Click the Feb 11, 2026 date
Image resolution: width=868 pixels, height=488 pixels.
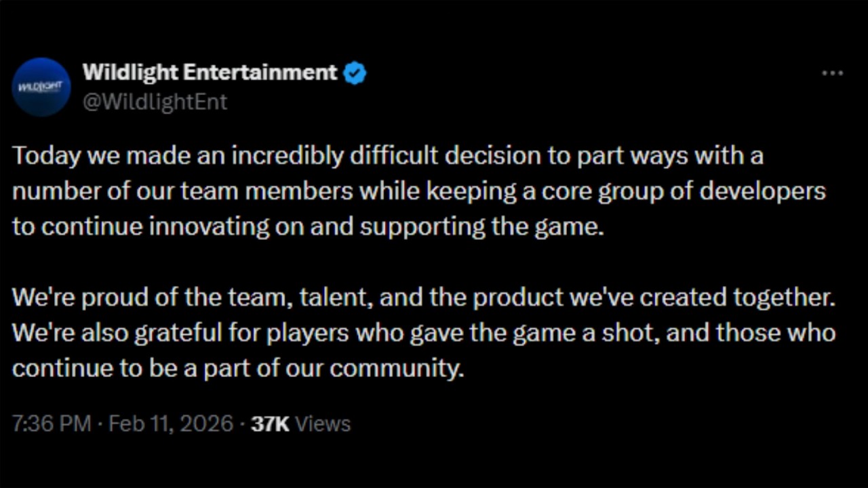[171, 424]
